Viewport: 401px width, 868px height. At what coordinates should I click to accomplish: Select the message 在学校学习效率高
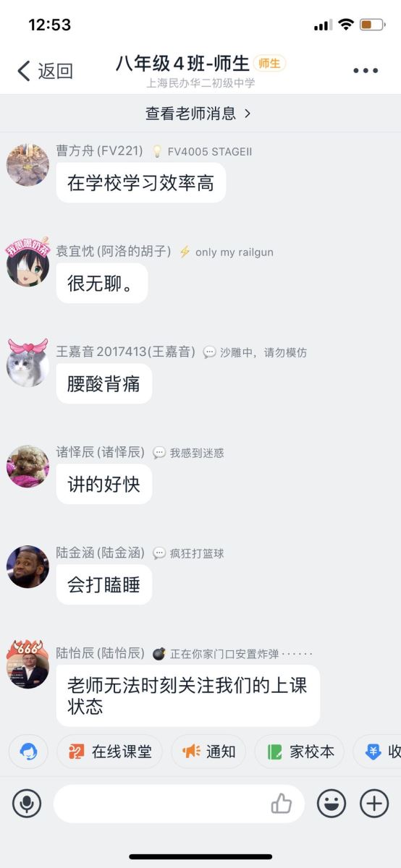(x=141, y=182)
